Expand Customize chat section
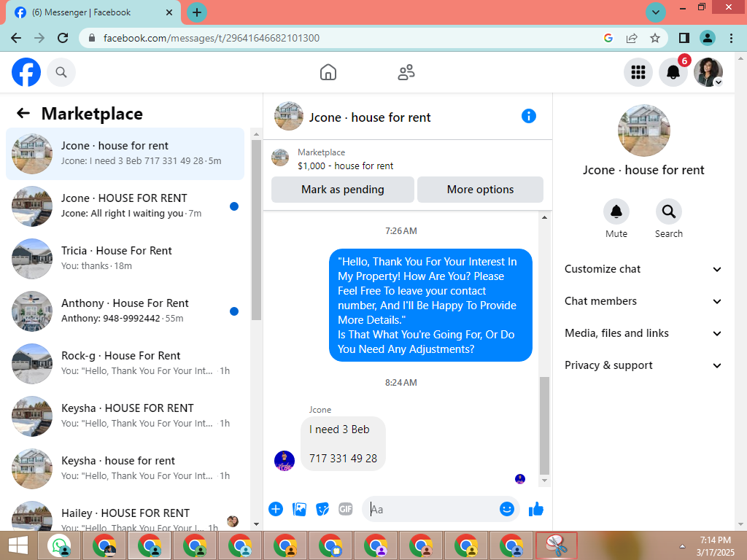The height and width of the screenshot is (560, 747). point(643,269)
